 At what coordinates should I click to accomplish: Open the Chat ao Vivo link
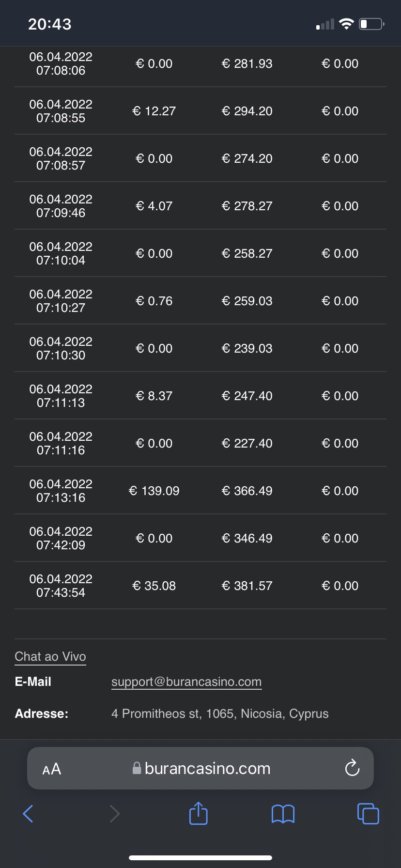pos(50,656)
